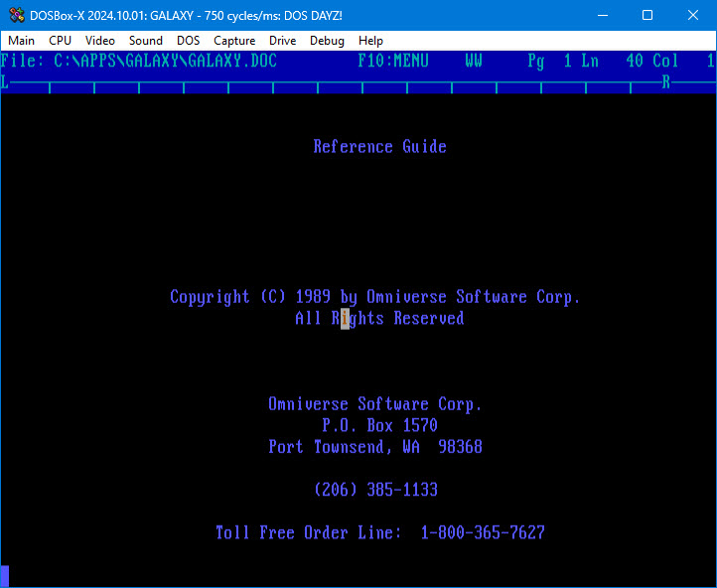Open the DOS menu
Image resolution: width=717 pixels, height=588 pixels.
coord(188,41)
